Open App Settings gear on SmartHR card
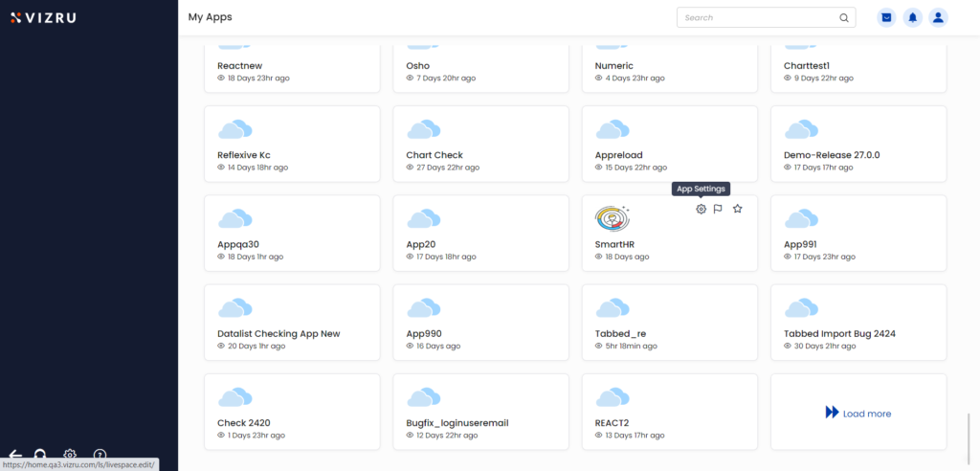Screen dimensions: 980x471 coord(702,209)
